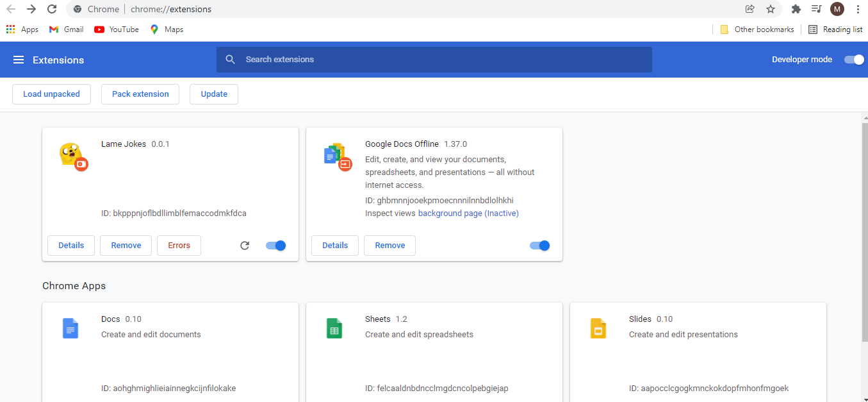This screenshot has width=868, height=402.
Task: Remove Google Docs Offline extension
Action: [x=390, y=246]
